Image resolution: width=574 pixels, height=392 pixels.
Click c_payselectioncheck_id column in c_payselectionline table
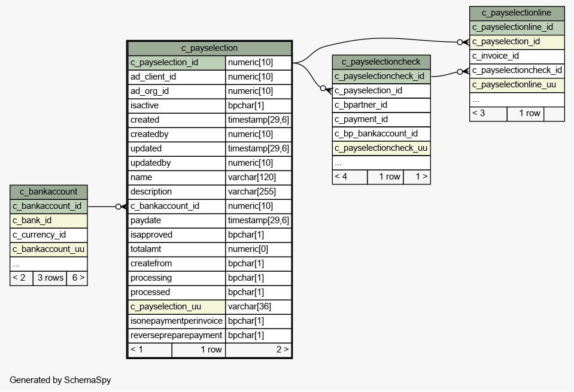[x=517, y=70]
